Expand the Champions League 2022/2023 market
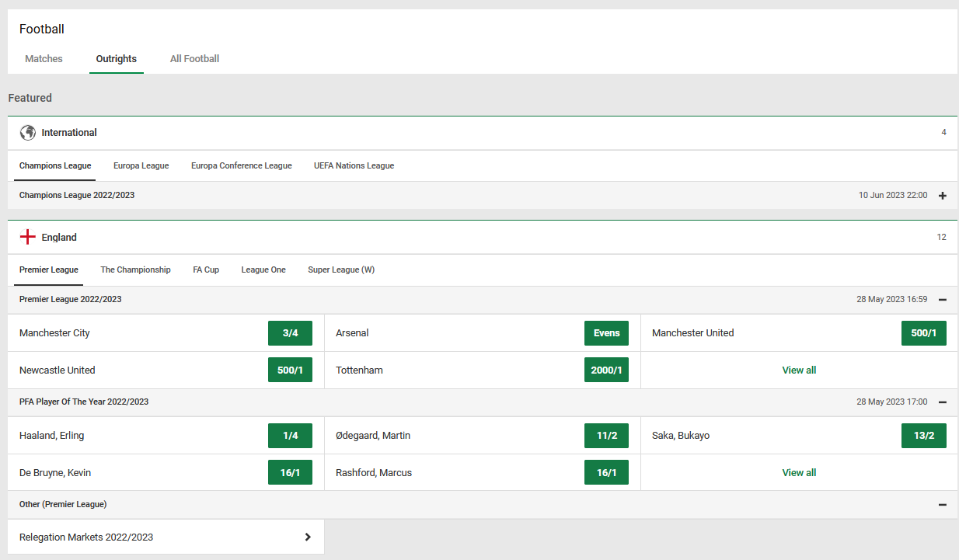Image resolution: width=959 pixels, height=560 pixels. 942,196
